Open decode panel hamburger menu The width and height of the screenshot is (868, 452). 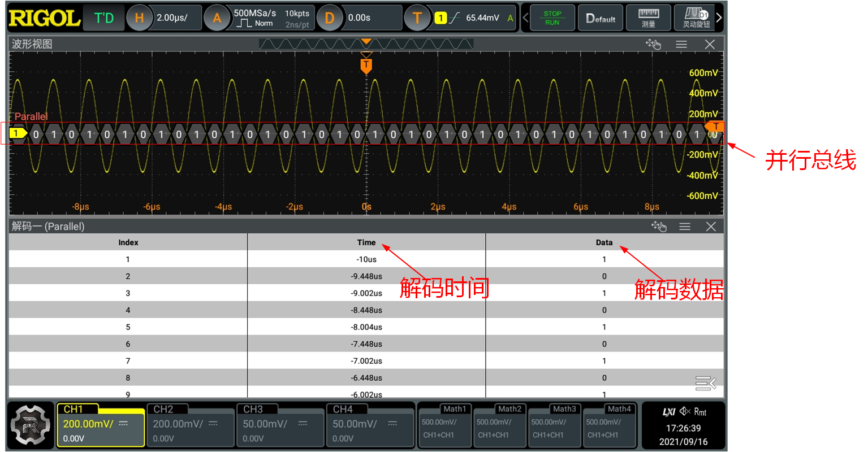pyautogui.click(x=685, y=227)
